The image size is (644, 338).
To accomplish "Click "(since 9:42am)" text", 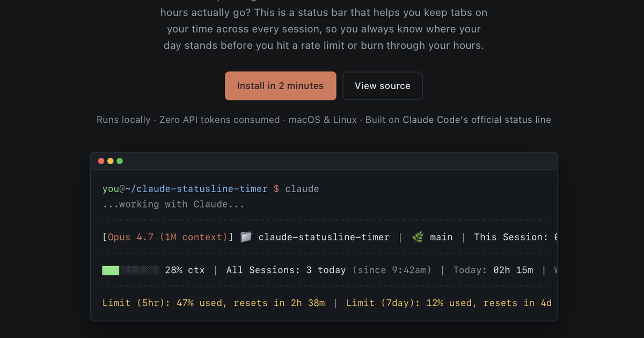I will pos(392,270).
